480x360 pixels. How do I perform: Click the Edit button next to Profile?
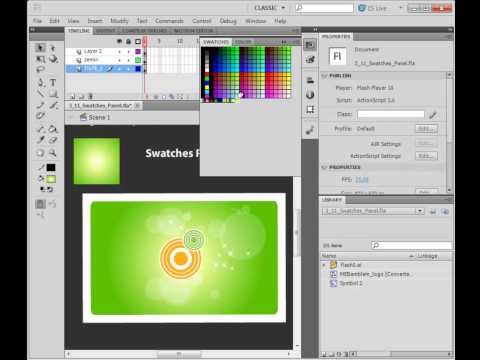(426, 129)
